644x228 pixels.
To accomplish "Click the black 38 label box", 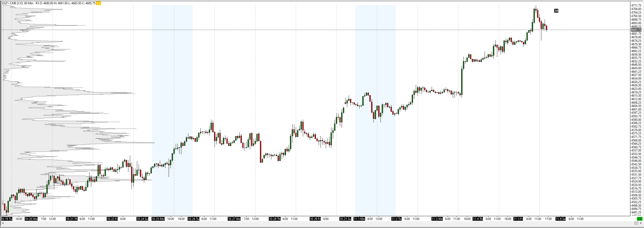I will pyautogui.click(x=556, y=11).
